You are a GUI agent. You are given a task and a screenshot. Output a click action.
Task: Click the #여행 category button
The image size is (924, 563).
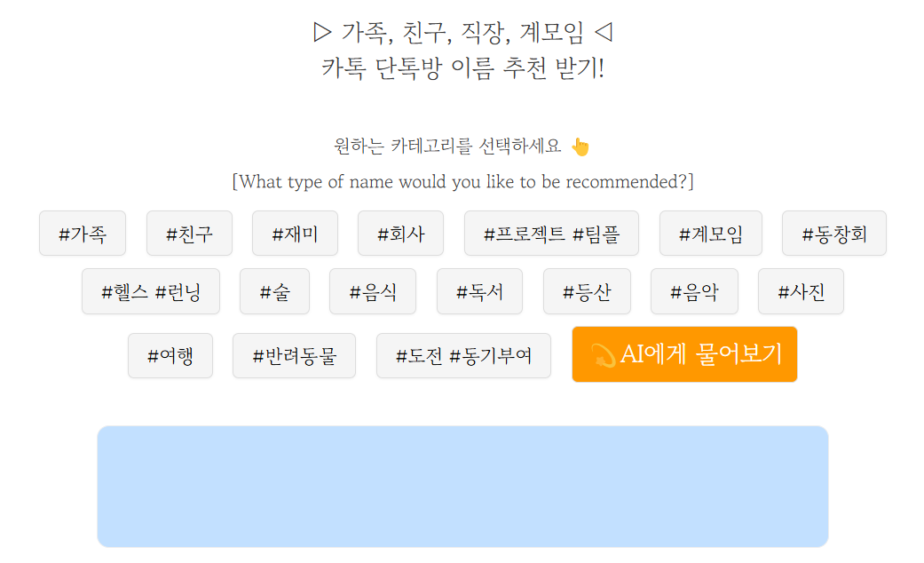point(170,355)
